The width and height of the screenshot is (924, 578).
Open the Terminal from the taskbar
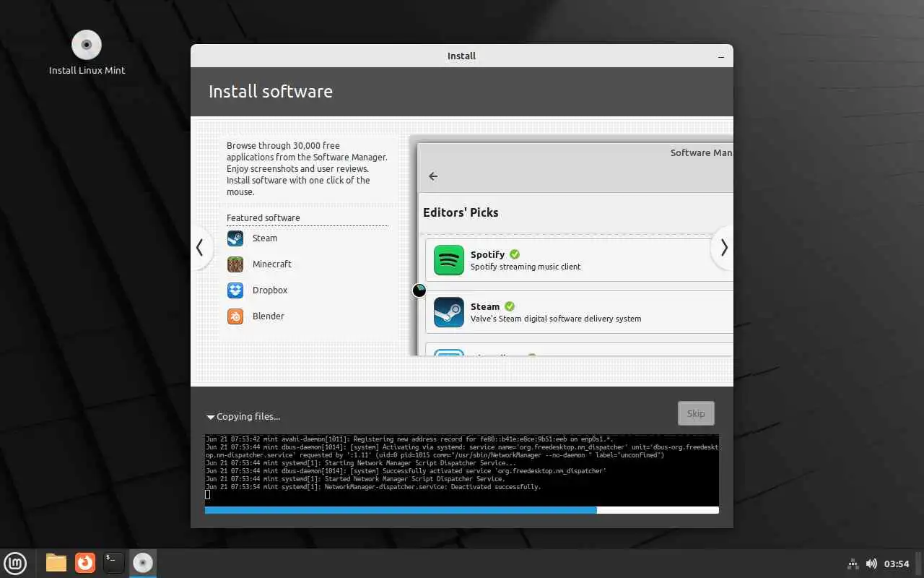114,563
